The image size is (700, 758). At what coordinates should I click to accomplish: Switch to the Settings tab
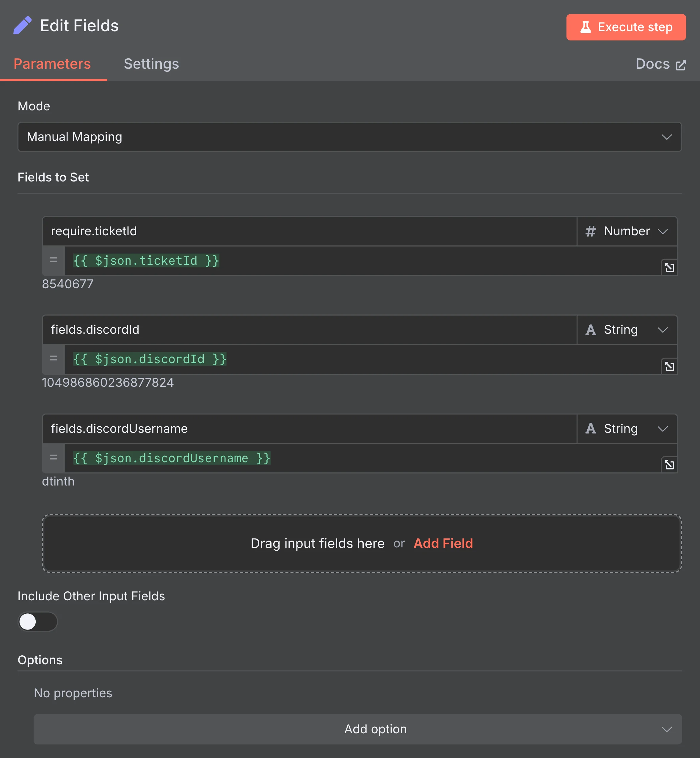151,64
